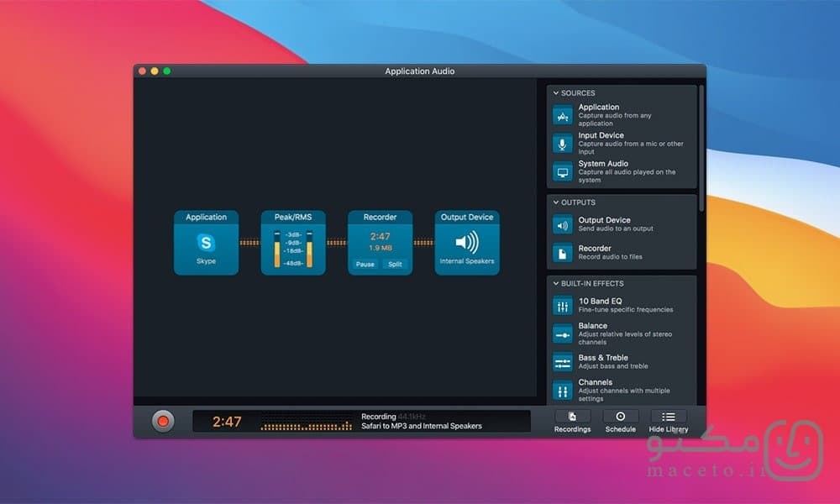Click the 'System Audio' label
Viewport: 840px width, 504px height.
[603, 164]
